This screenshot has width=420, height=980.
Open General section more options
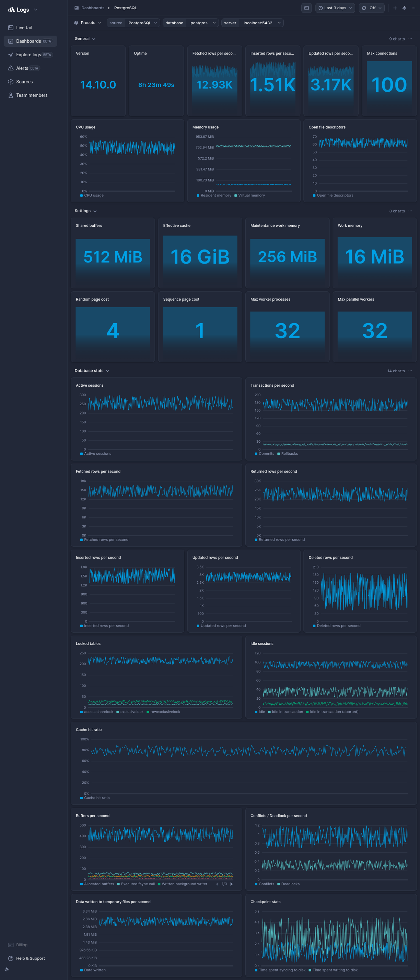410,39
